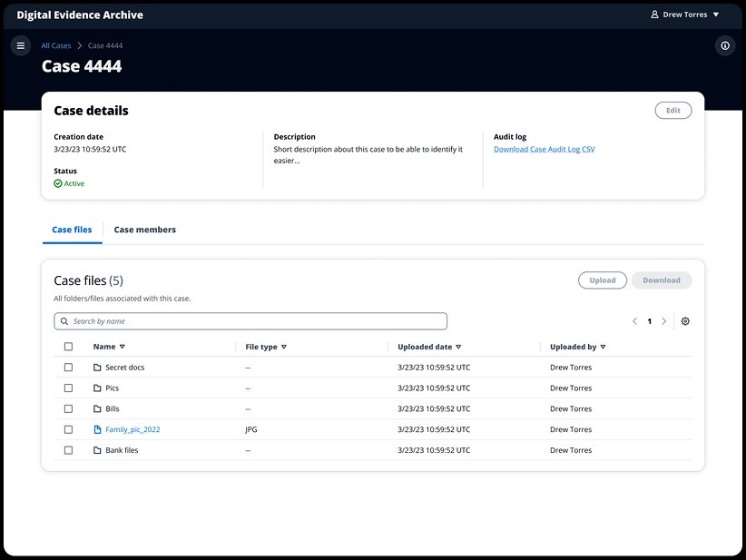Viewport: 746px width, 560px height.
Task: Open table preferences gear icon
Action: pyautogui.click(x=685, y=321)
